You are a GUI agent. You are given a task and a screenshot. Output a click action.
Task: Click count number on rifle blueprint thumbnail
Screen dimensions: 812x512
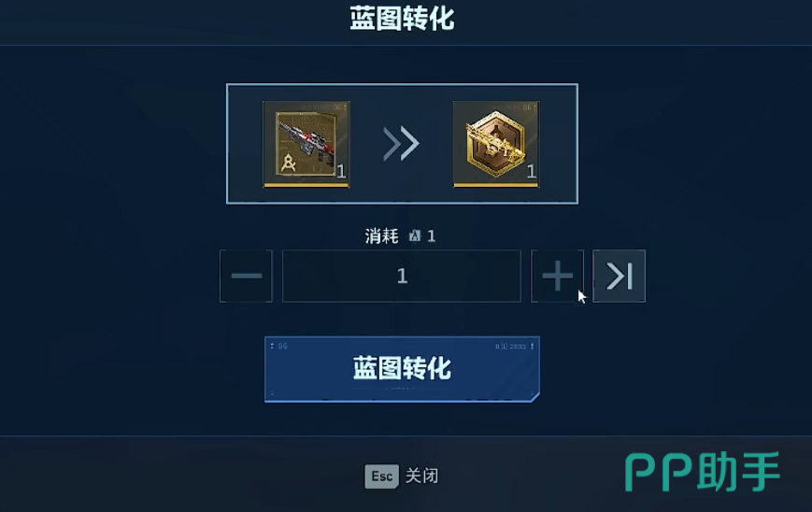click(341, 171)
